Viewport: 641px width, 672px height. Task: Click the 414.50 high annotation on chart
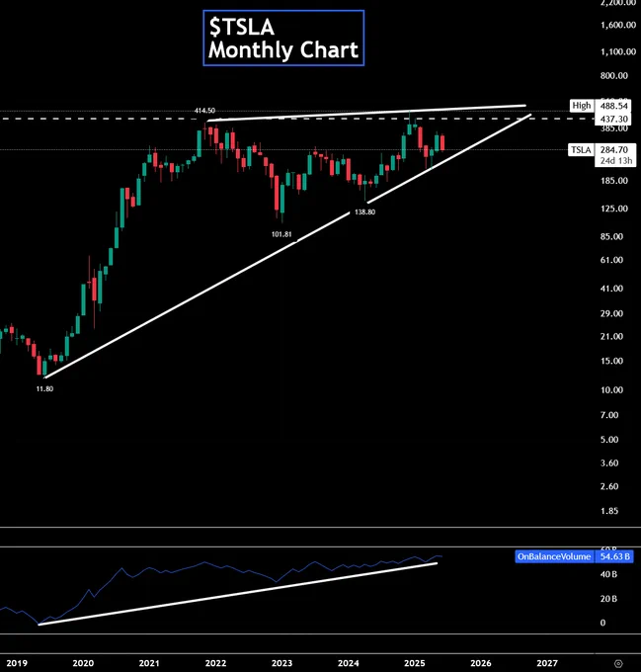click(204, 111)
